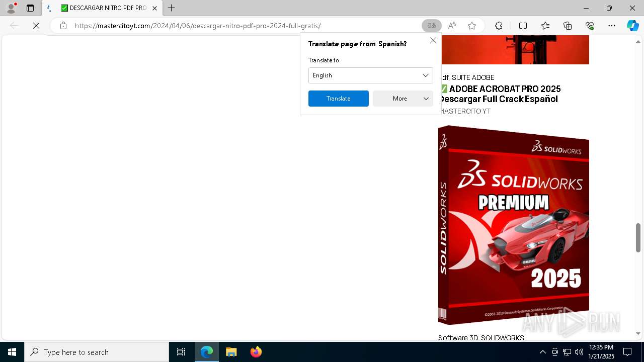Close the DESCARGAR NITRO PDF PRO tab
The width and height of the screenshot is (644, 362).
click(155, 8)
